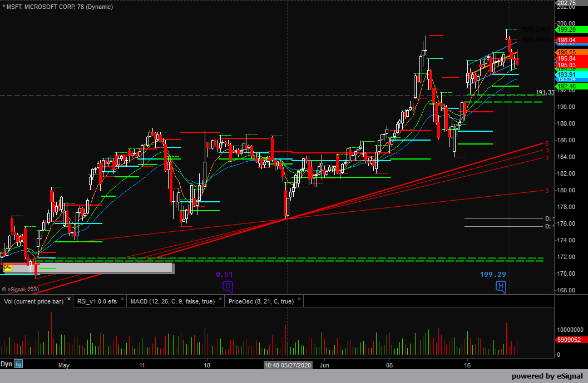
Task: Click the 199.2900 annotation in chart
Action: (x=536, y=29)
